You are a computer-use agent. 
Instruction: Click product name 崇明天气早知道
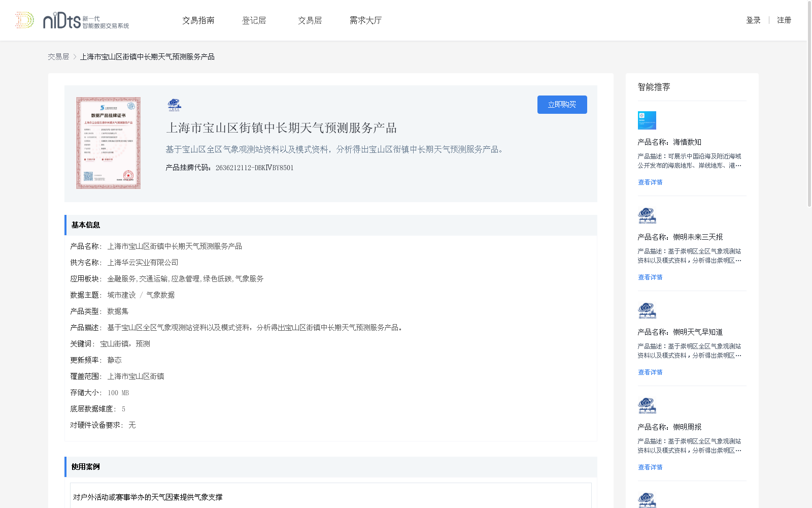pyautogui.click(x=698, y=332)
